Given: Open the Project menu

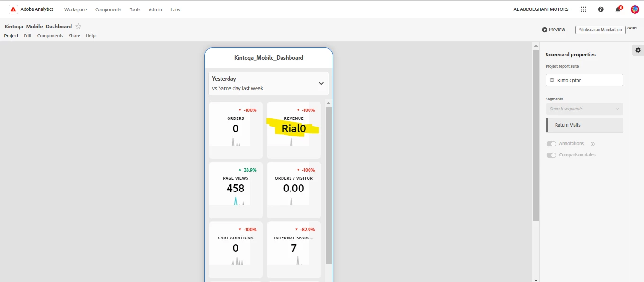Looking at the screenshot, I should (x=11, y=36).
